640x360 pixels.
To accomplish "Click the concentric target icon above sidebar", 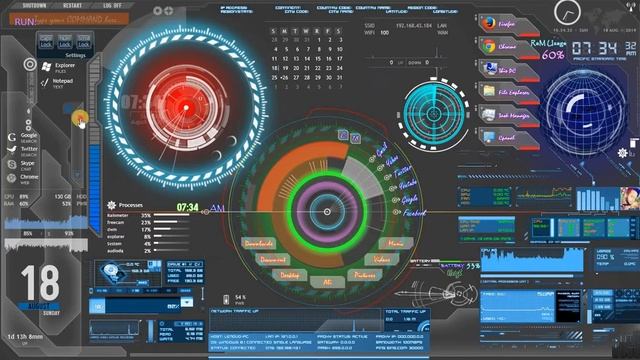I will pos(30,64).
